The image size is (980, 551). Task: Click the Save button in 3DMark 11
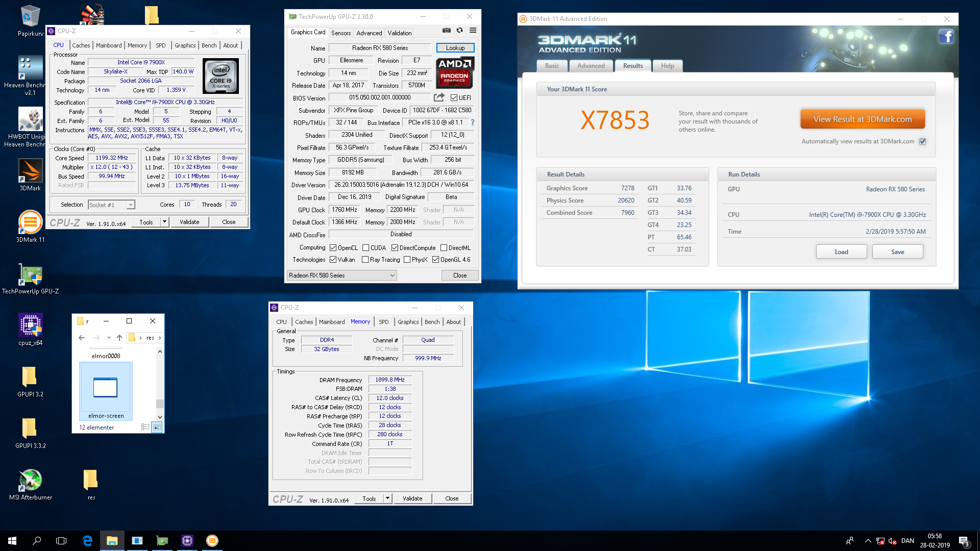tap(897, 252)
